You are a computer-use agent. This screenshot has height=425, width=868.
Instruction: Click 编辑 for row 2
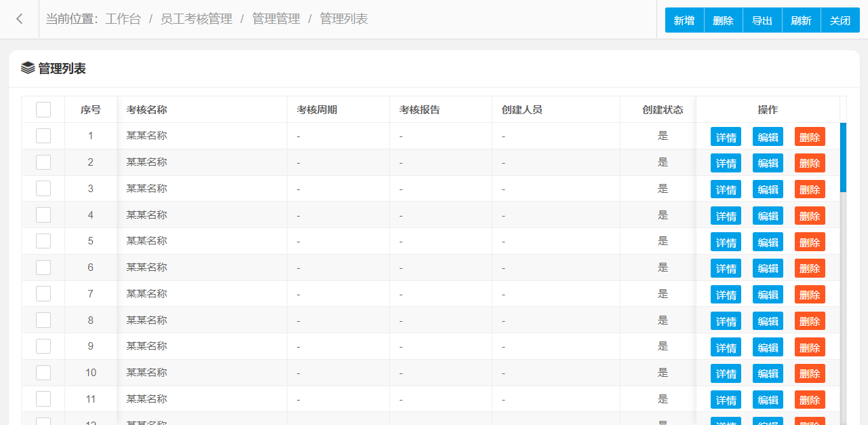point(768,163)
